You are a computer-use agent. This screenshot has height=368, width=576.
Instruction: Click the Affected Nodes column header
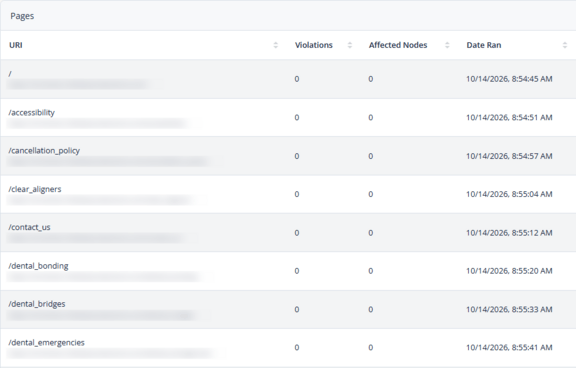[398, 45]
